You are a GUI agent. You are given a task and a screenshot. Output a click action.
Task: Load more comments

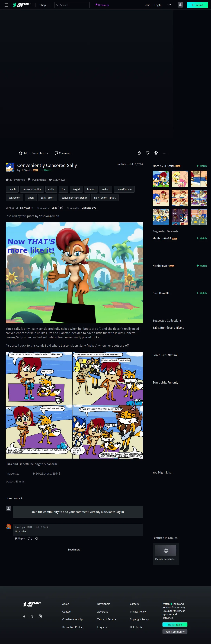74,549
